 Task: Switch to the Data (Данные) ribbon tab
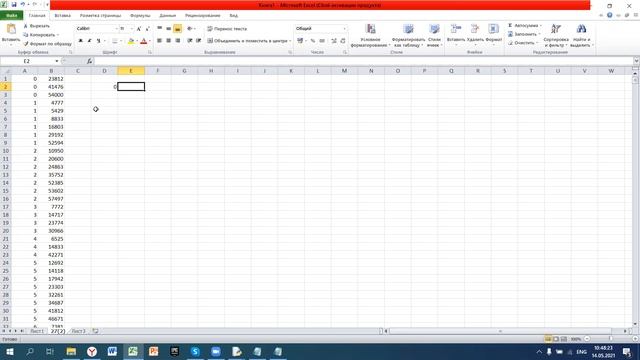[167, 16]
